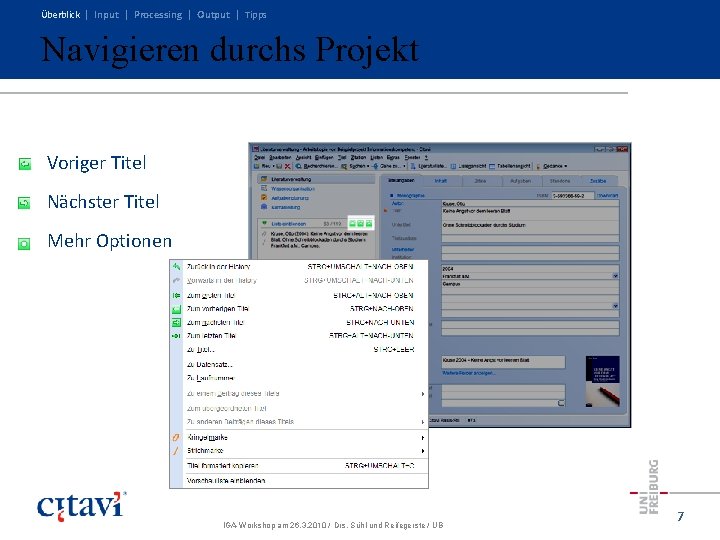Switch to the Inhalt tab
This screenshot has height=540, width=720.
tap(440, 181)
